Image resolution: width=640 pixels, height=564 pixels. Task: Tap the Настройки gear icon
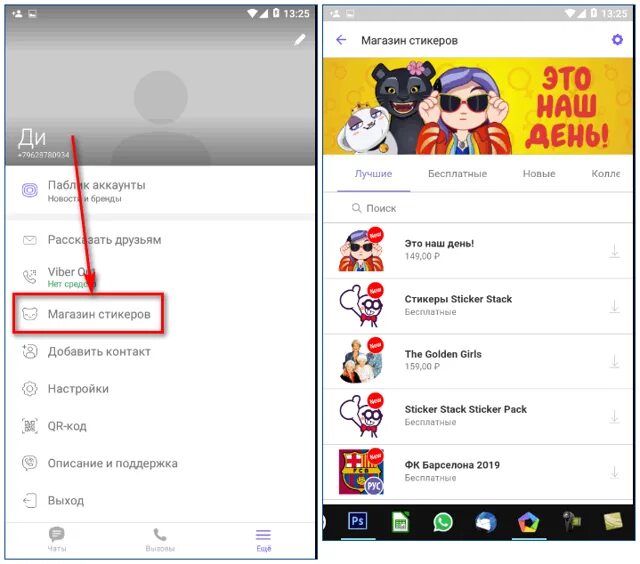[x=29, y=389]
